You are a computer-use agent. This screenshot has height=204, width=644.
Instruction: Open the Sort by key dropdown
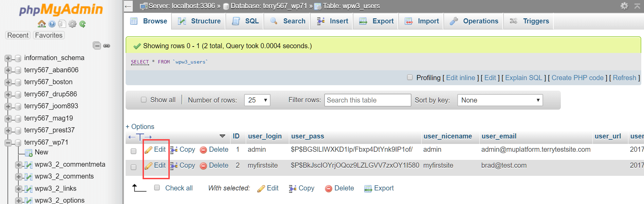pos(500,100)
